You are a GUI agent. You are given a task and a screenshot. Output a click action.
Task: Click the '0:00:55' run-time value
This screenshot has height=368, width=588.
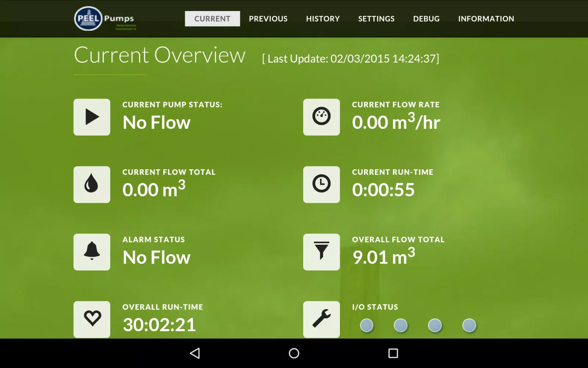(383, 190)
